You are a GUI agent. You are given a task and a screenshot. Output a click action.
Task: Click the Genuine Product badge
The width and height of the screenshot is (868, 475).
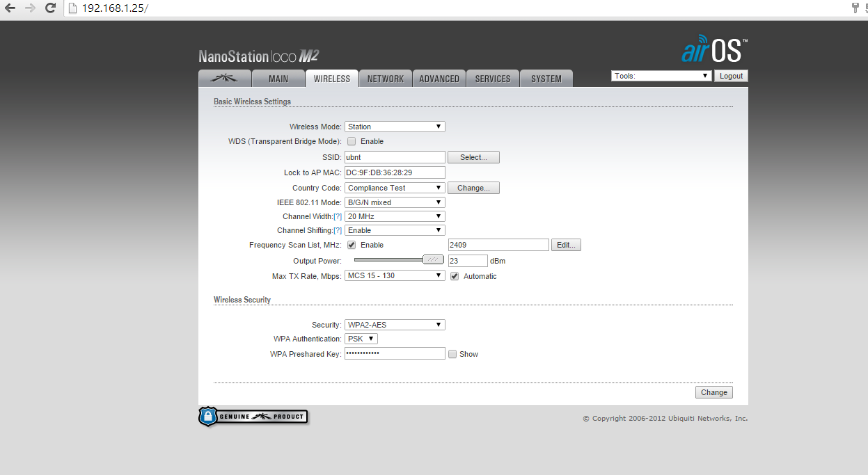[253, 417]
